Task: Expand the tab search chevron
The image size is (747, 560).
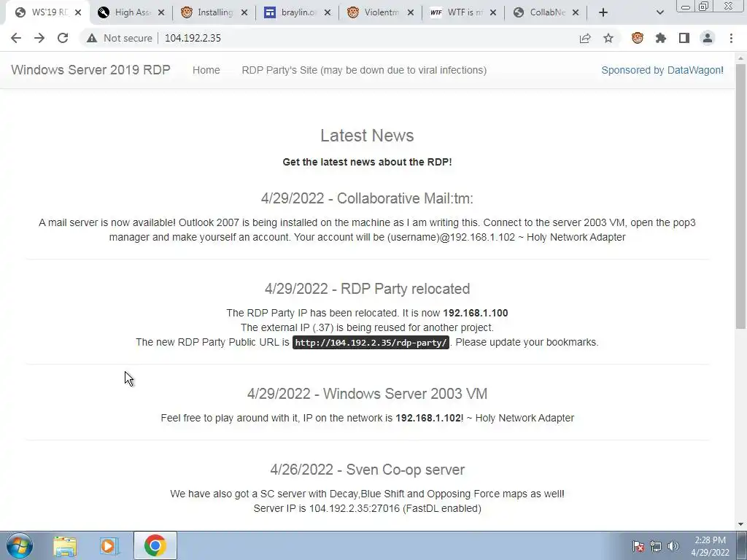Action: pos(659,12)
